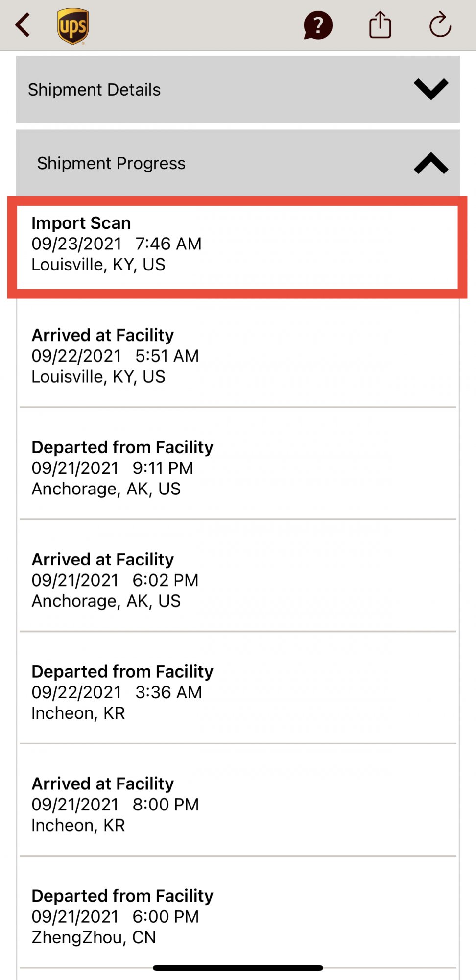
Task: Select Arrived at Facility Anchorage entry
Action: (238, 580)
